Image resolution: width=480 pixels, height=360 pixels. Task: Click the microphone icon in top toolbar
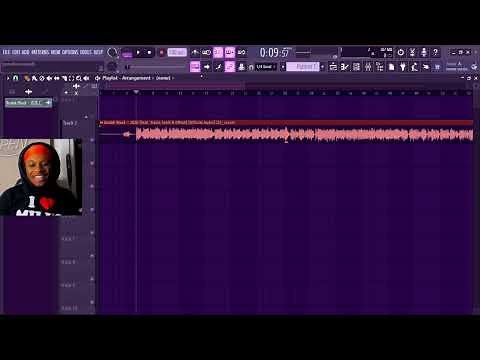[x=424, y=52]
